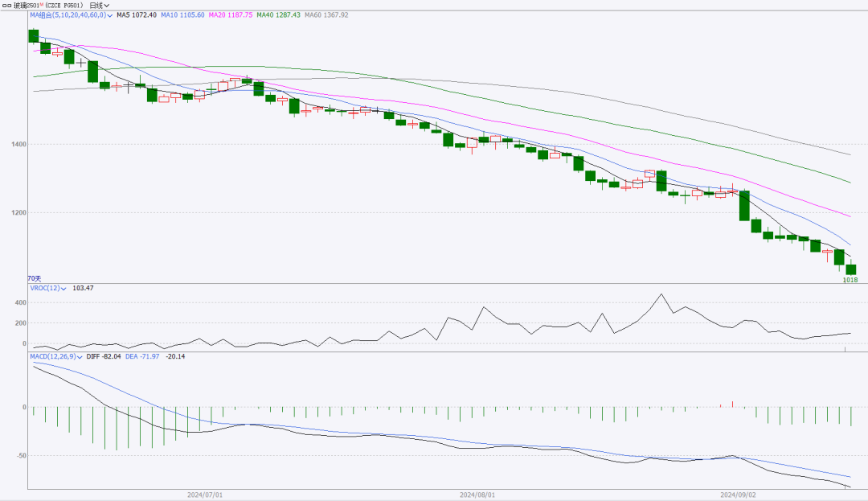Screen dimensions: 868x501
Task: Click the 400 level on VROC axis
Action: (x=20, y=303)
